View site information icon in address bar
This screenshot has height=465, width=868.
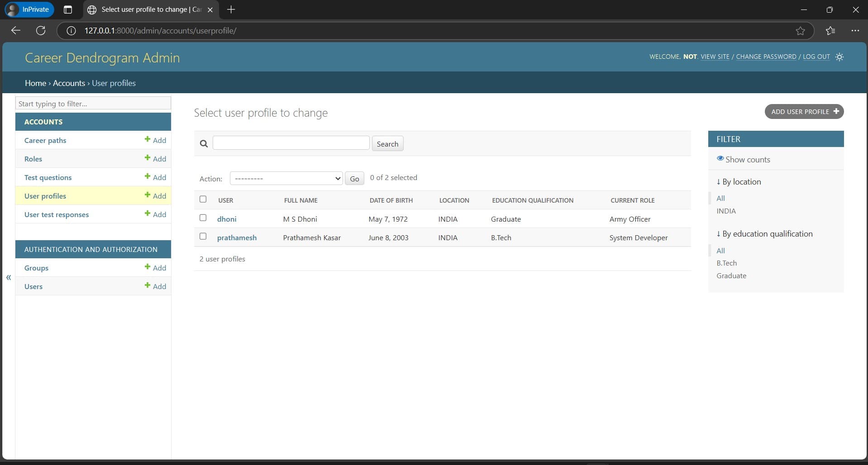71,31
